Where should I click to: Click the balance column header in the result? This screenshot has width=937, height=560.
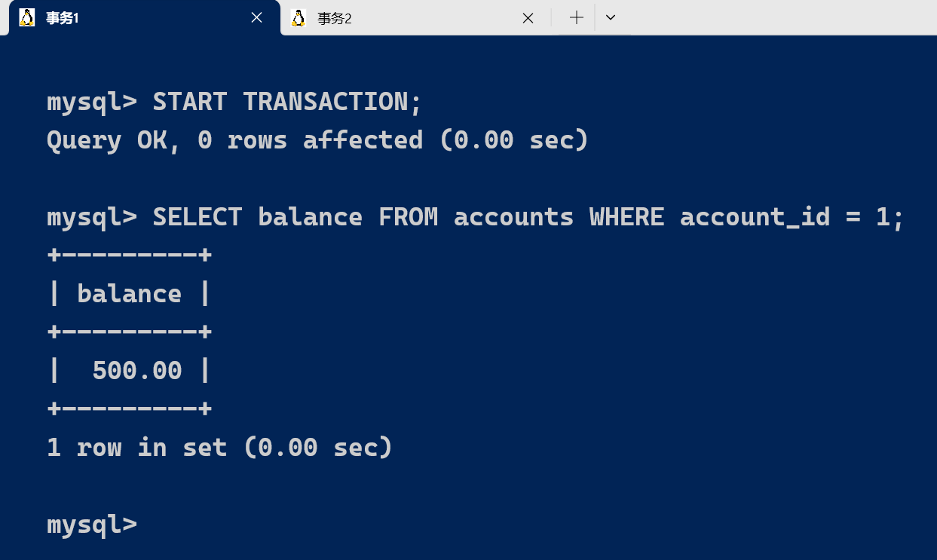click(129, 294)
